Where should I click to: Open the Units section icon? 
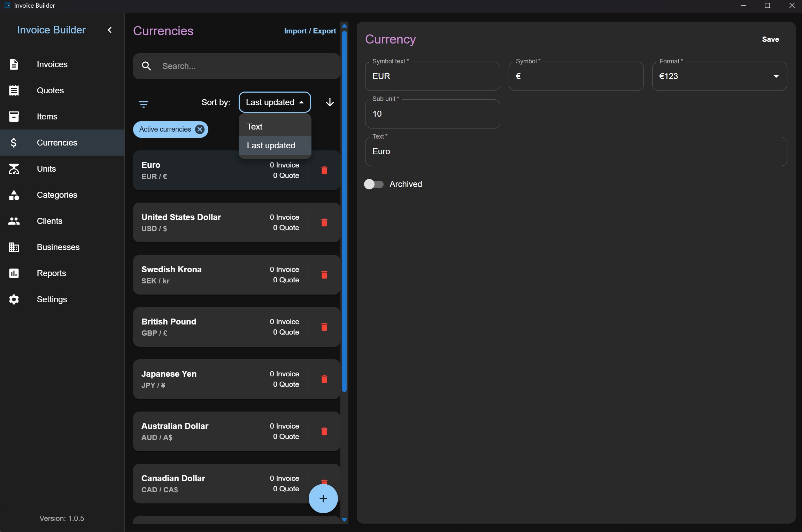(14, 169)
